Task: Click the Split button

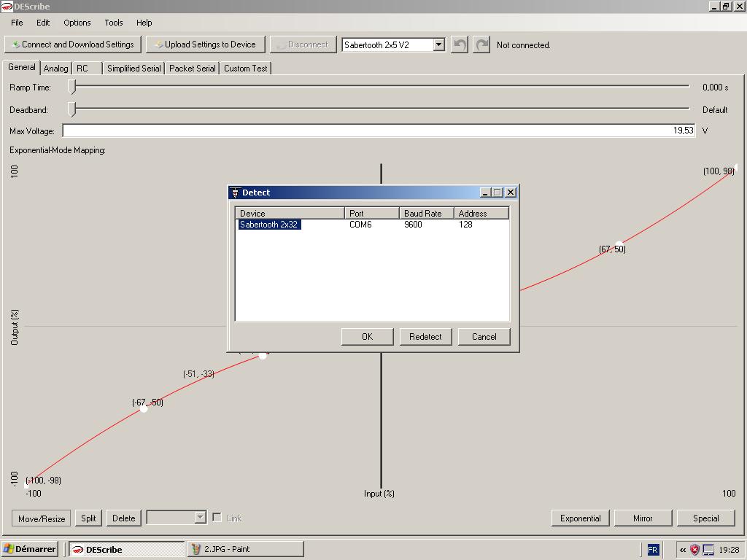Action: 88,518
